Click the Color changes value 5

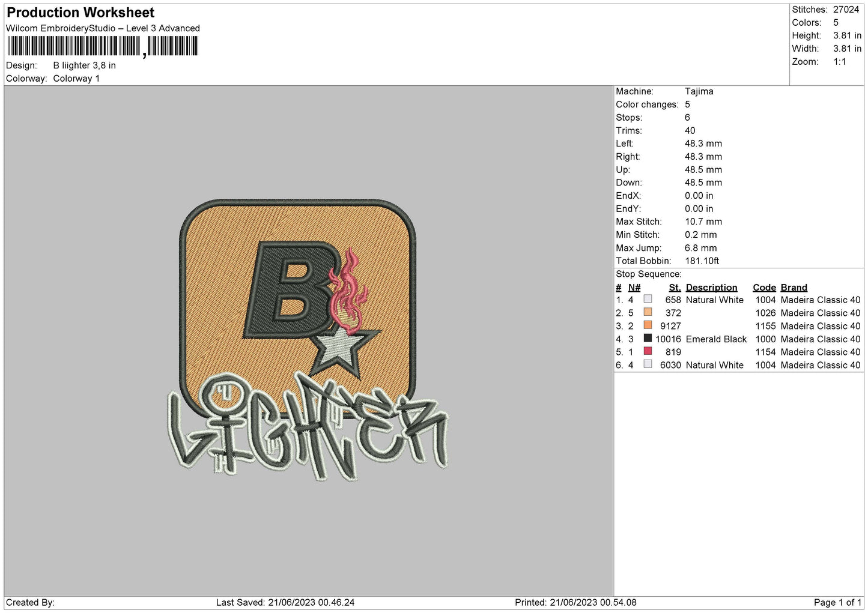coord(687,104)
